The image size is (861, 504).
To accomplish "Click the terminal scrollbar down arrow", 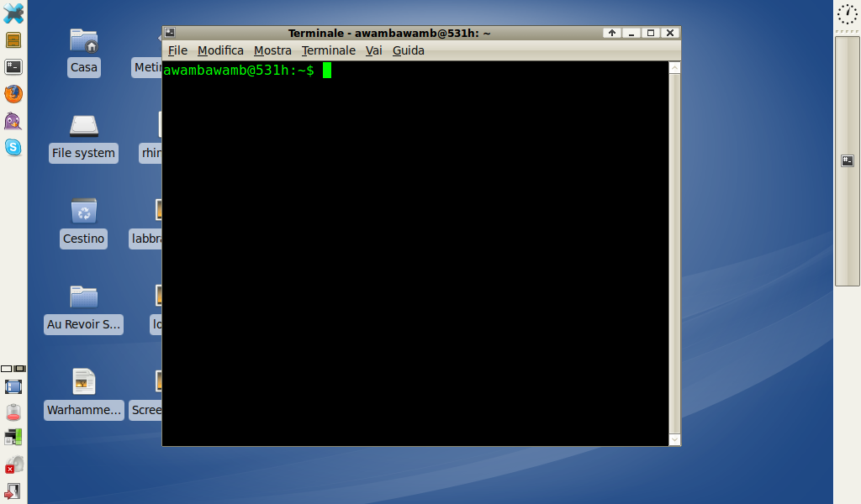I will pos(674,439).
